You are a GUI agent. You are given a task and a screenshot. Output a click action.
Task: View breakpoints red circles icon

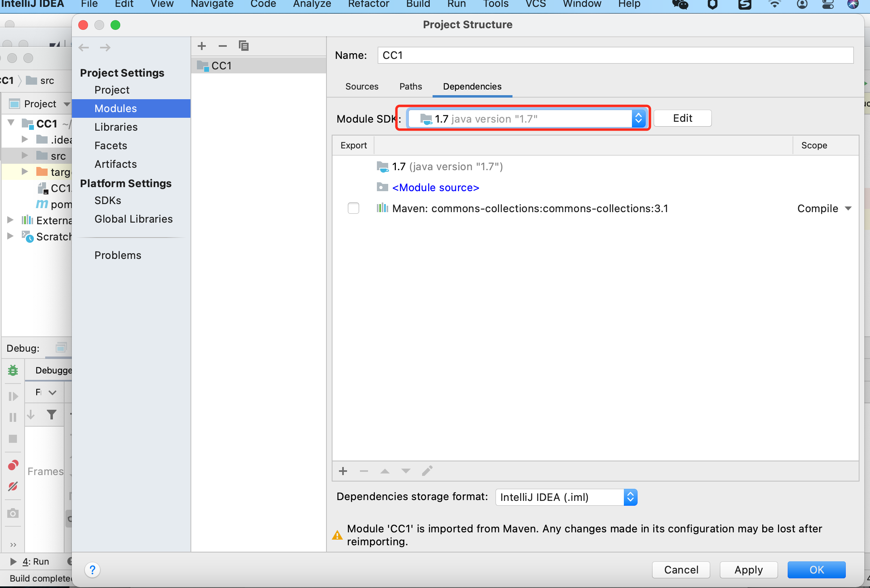click(13, 465)
